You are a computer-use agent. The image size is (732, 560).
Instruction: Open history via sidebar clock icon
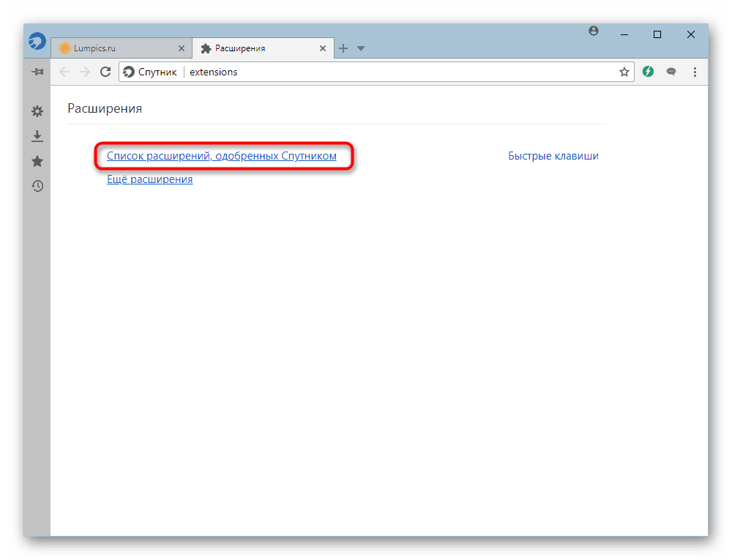(37, 186)
